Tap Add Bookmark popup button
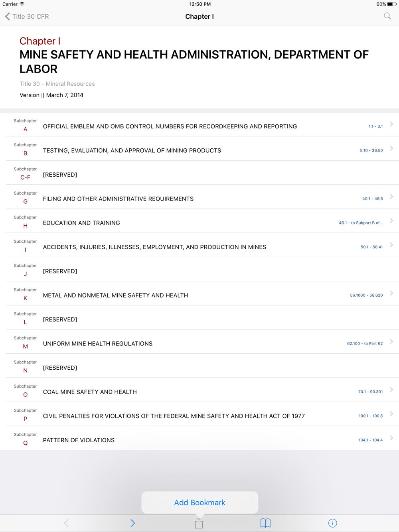 coord(199,502)
